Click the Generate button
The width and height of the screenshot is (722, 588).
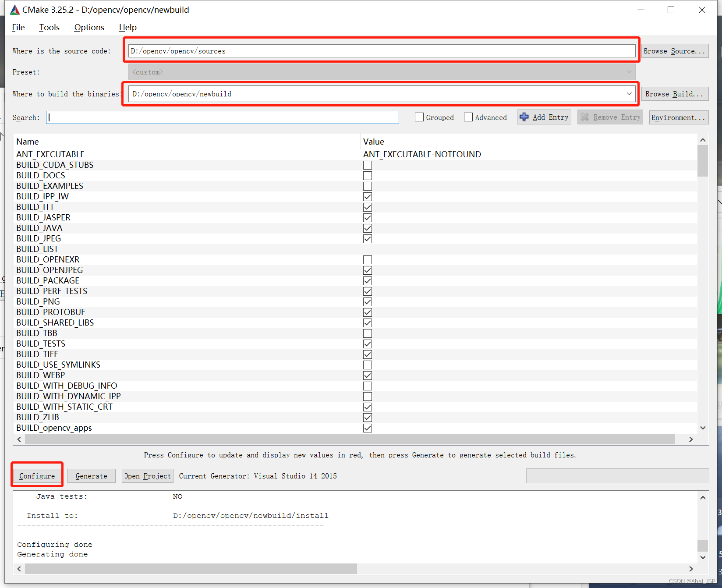[x=91, y=476]
